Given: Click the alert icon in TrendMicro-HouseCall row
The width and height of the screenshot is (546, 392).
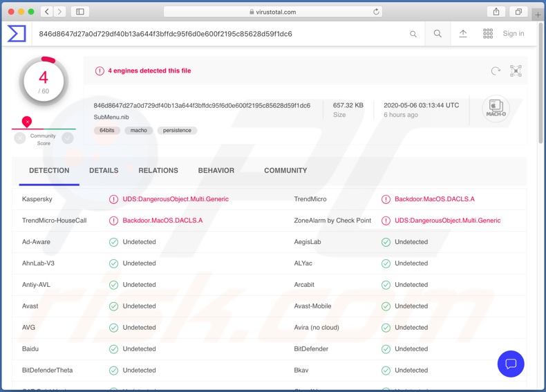Looking at the screenshot, I should click(113, 221).
